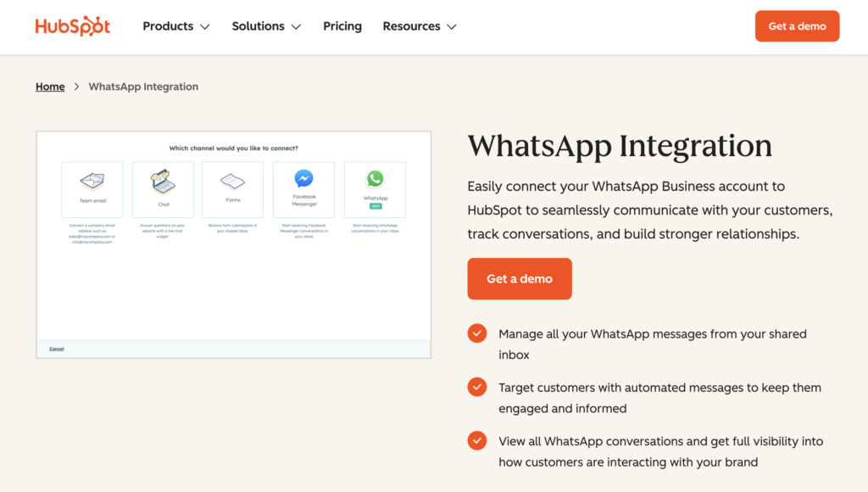This screenshot has width=868, height=492.
Task: Click the HubSpot logo
Action: click(x=73, y=26)
